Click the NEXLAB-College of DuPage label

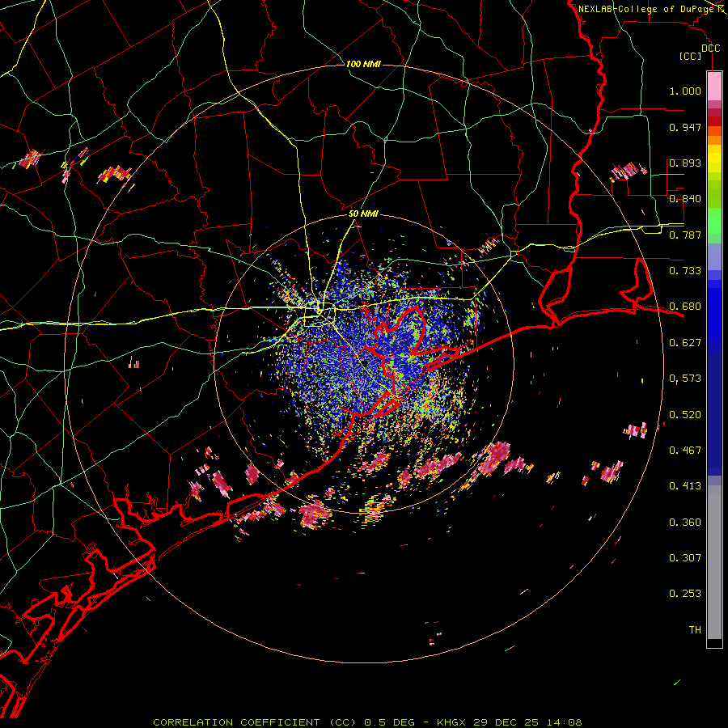click(646, 9)
